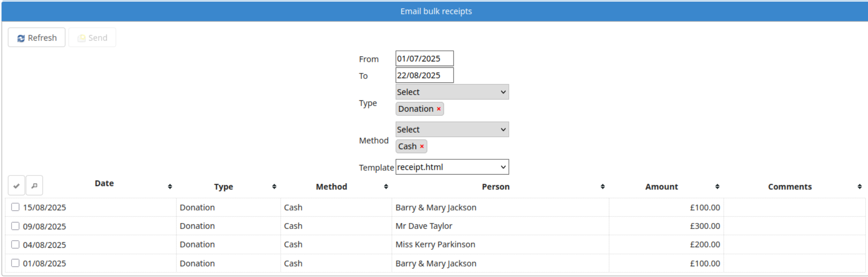Click Mr Dave Taylor in Person column
The height and width of the screenshot is (277, 868).
pos(424,226)
